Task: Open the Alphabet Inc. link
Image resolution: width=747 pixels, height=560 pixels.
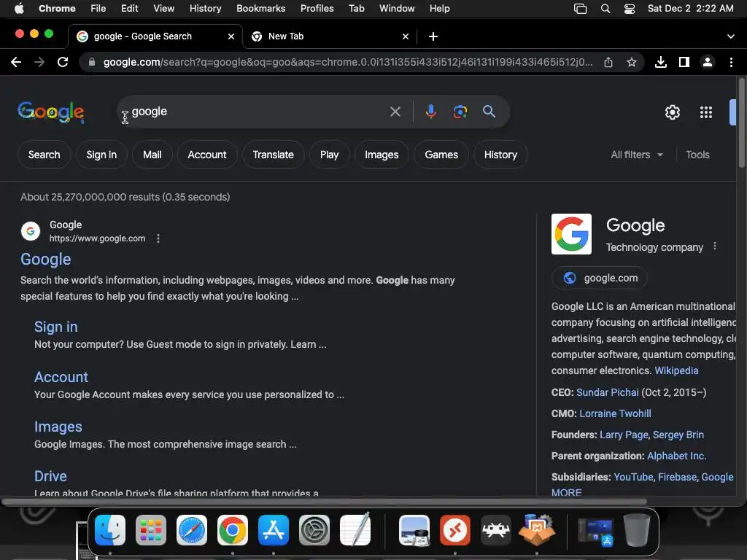Action: click(676, 456)
